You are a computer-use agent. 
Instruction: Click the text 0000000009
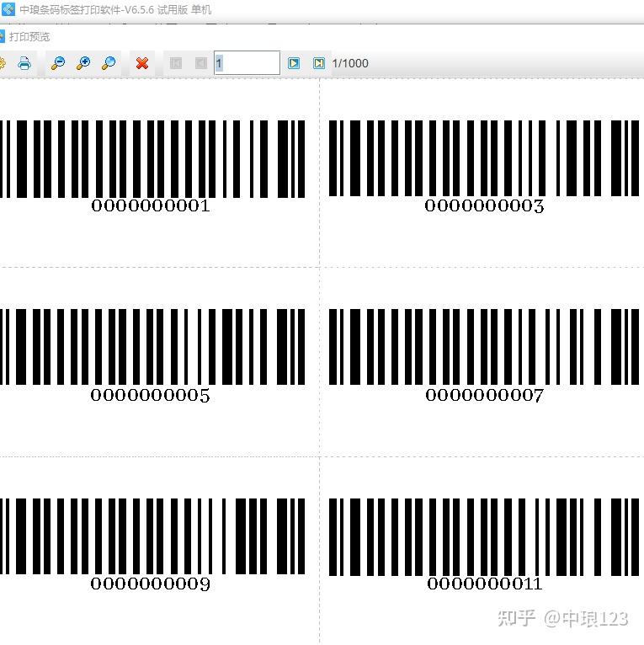(x=150, y=584)
